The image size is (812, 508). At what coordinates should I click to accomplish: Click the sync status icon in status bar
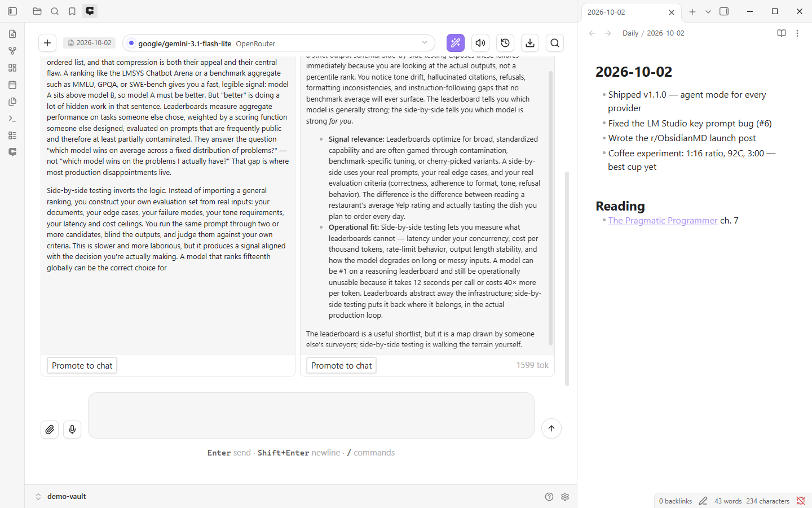click(801, 501)
